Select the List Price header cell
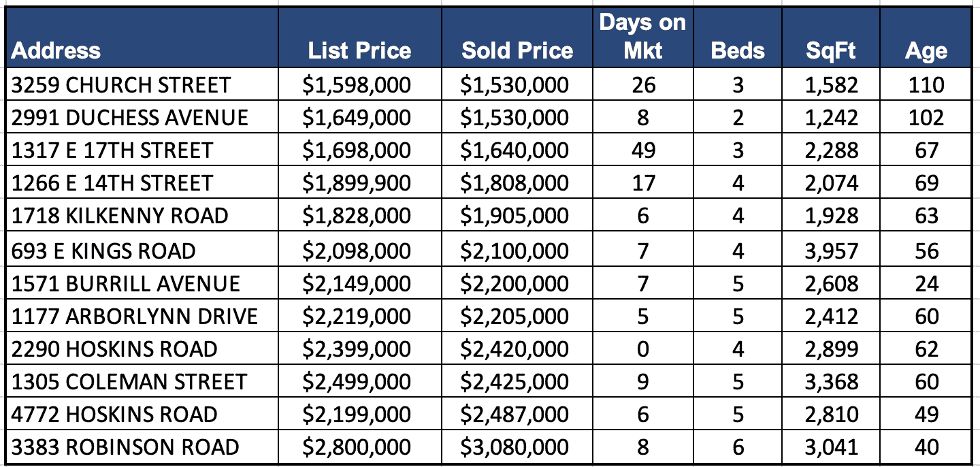Viewport: 980px width, 467px height. point(359,50)
